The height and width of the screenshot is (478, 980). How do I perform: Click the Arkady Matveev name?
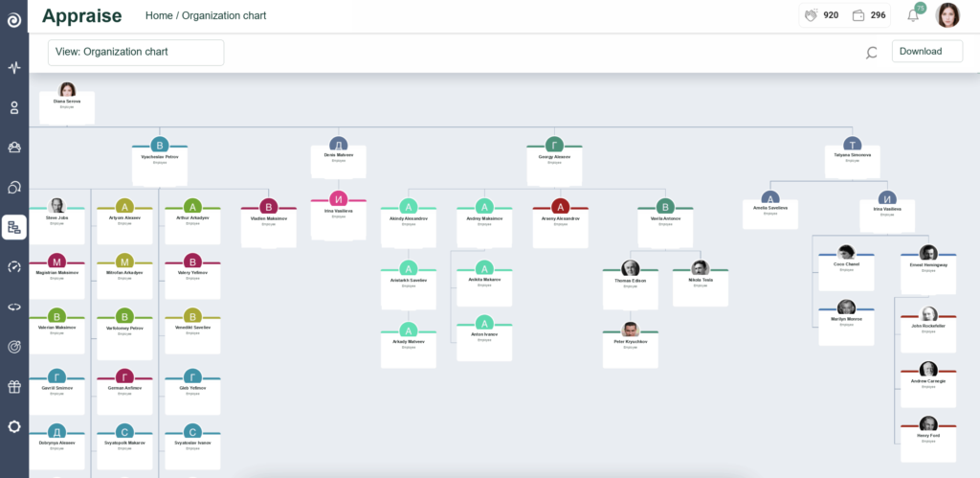[x=409, y=342]
